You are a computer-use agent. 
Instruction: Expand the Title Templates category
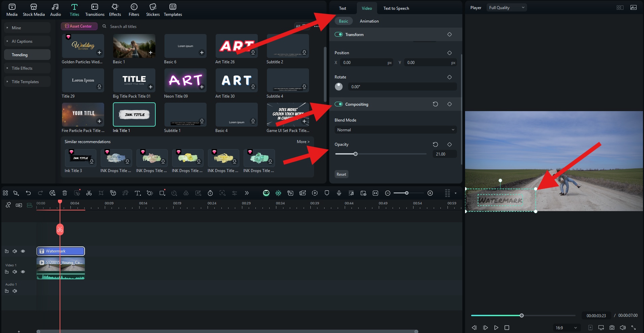click(x=27, y=82)
